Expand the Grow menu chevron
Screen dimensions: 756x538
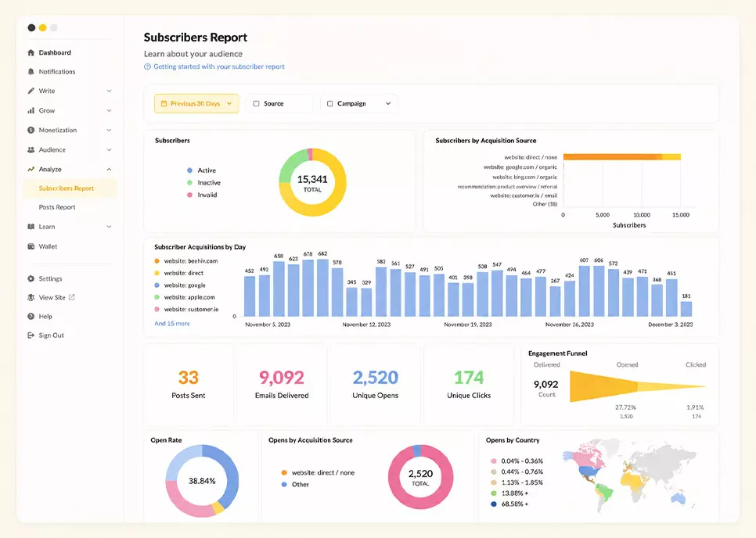click(109, 110)
